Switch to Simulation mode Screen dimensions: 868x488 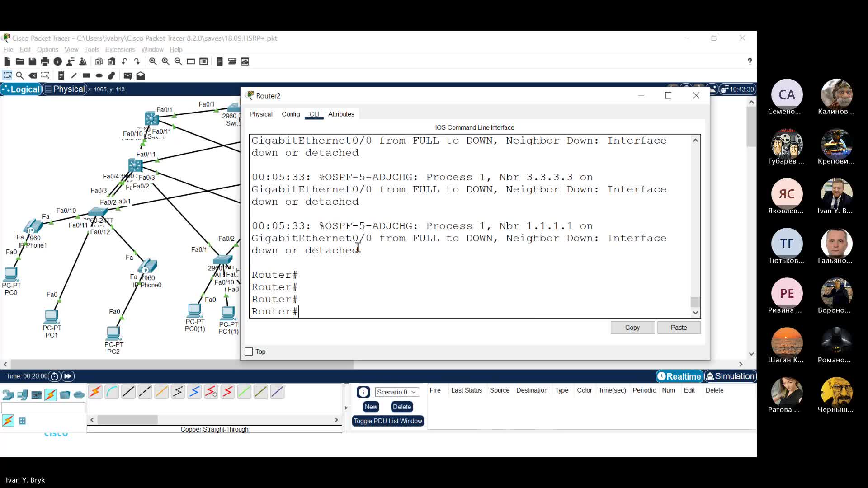pos(730,376)
